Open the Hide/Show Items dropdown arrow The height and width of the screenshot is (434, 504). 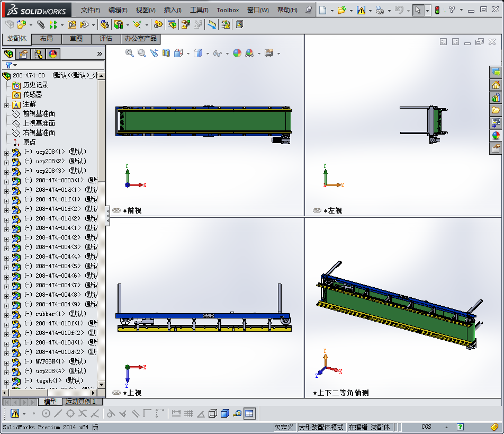pos(227,54)
